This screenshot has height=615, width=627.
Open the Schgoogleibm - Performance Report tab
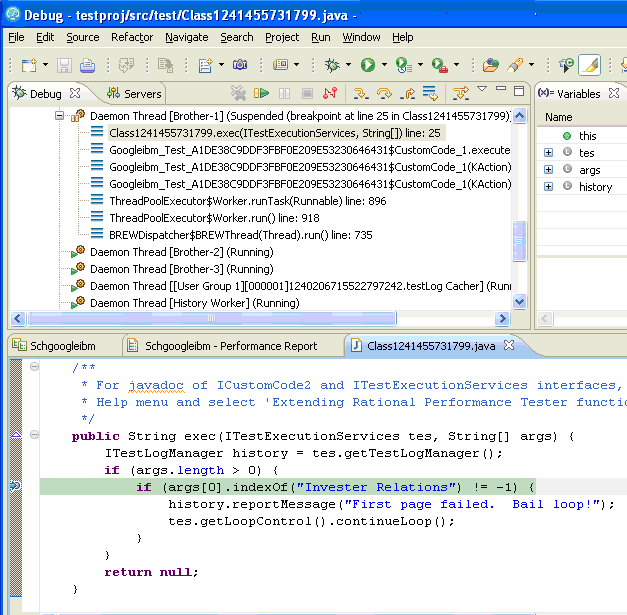coord(230,346)
